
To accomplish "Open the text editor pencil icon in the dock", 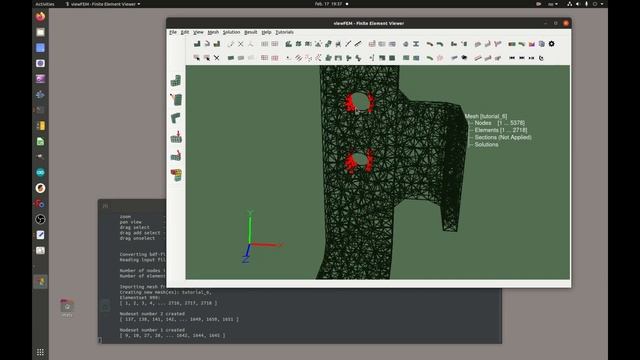I will 40,235.
